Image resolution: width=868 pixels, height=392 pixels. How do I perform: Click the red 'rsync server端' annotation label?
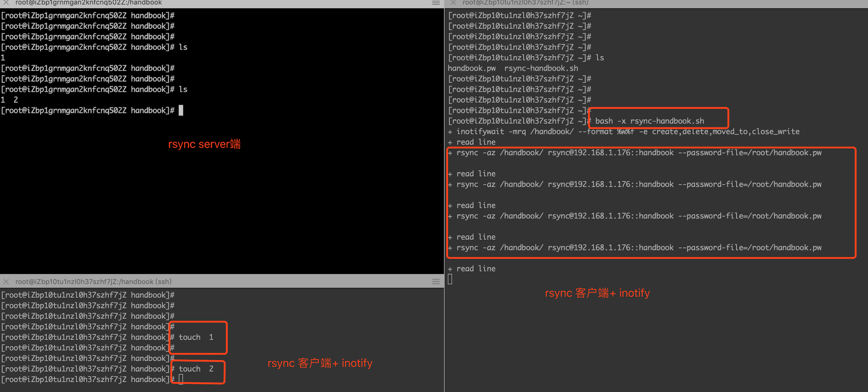tap(204, 144)
